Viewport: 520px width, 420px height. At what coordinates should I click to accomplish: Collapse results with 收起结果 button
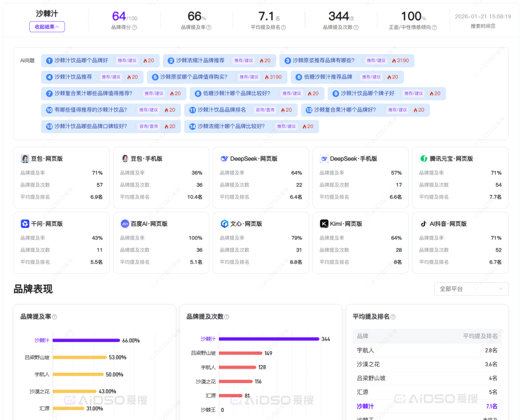click(47, 27)
